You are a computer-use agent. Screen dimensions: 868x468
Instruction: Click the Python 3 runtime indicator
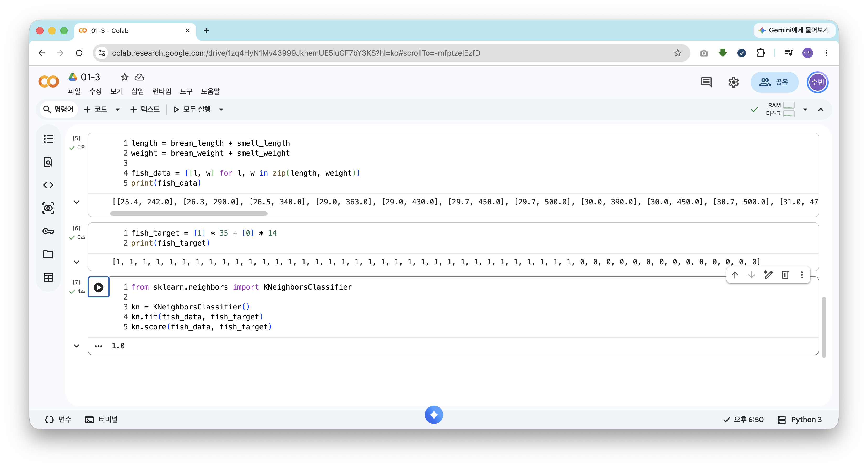click(x=799, y=420)
